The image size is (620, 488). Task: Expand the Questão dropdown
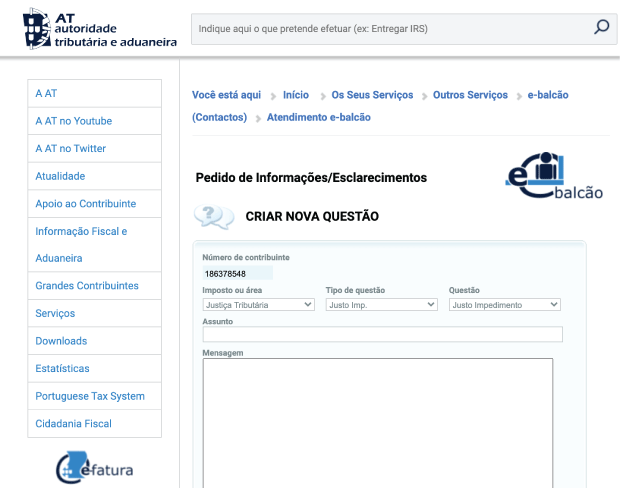[x=504, y=304]
